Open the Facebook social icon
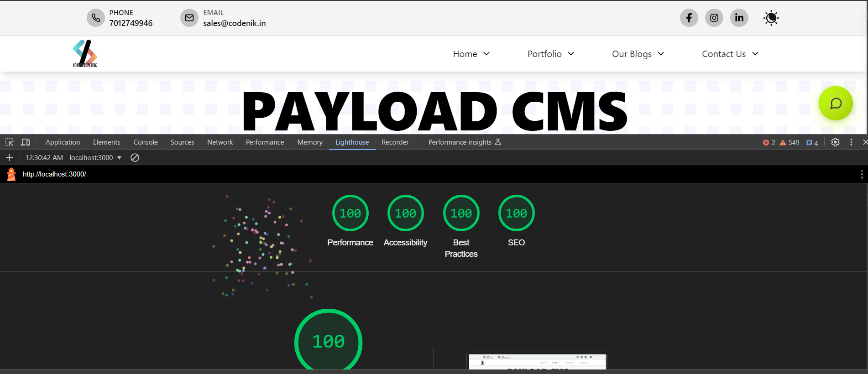This screenshot has width=868, height=374. 689,18
